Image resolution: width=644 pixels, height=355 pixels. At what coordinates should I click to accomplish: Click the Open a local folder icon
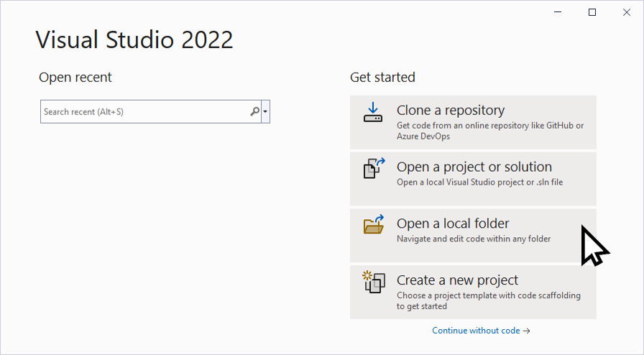click(374, 224)
